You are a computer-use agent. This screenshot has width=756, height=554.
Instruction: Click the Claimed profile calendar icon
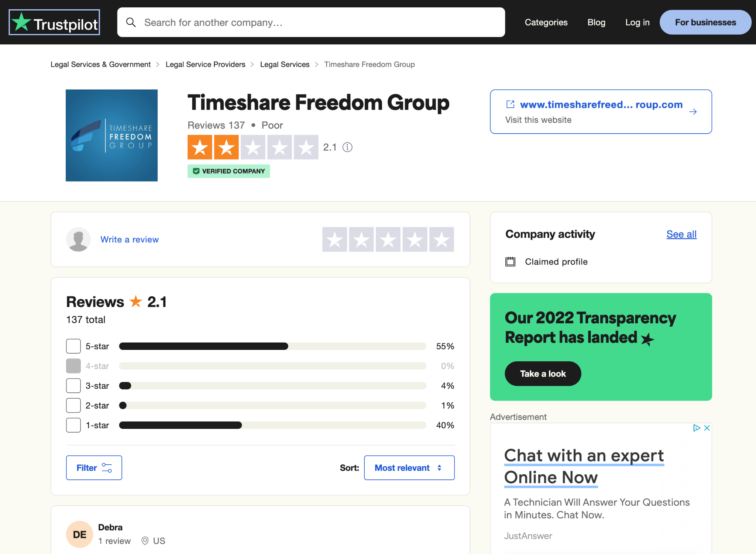point(510,262)
